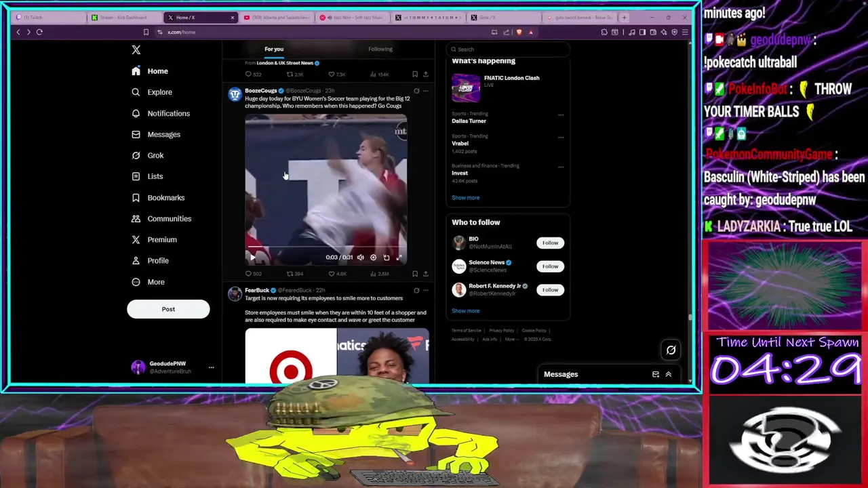Click the Profile person icon in sidebar
The height and width of the screenshot is (488, 868).
[x=136, y=260]
